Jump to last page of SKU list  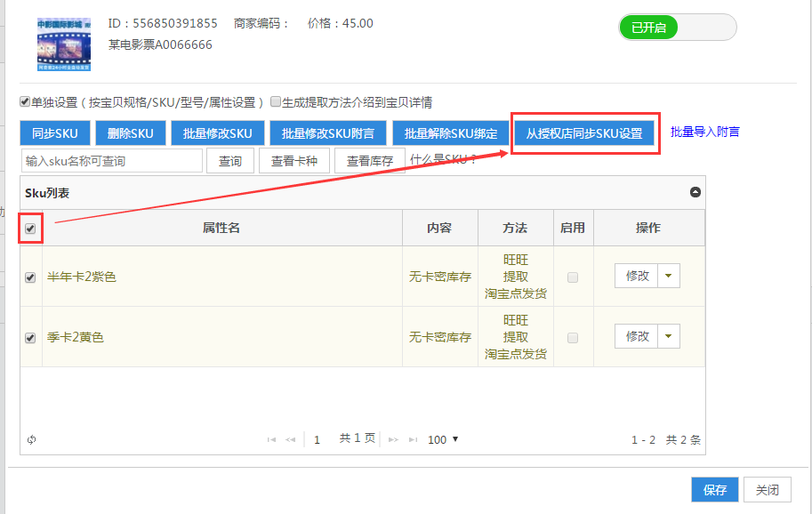point(412,439)
